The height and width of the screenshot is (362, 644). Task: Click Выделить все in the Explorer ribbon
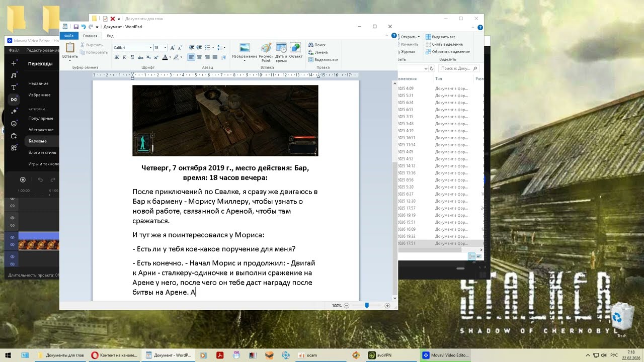[x=441, y=37]
